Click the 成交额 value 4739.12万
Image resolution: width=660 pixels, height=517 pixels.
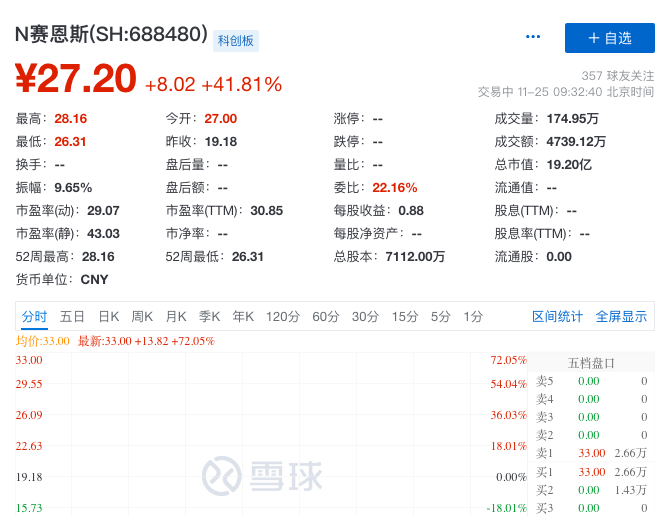576,141
